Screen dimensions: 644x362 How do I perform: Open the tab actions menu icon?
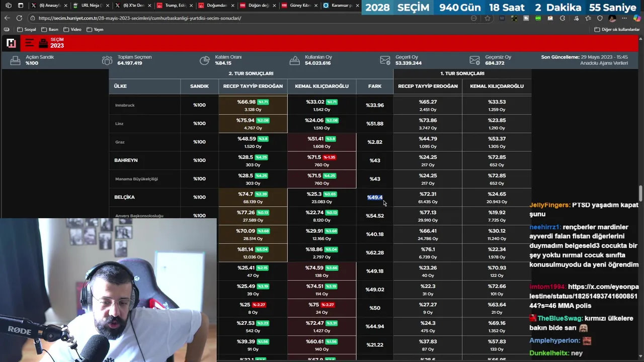21,6
